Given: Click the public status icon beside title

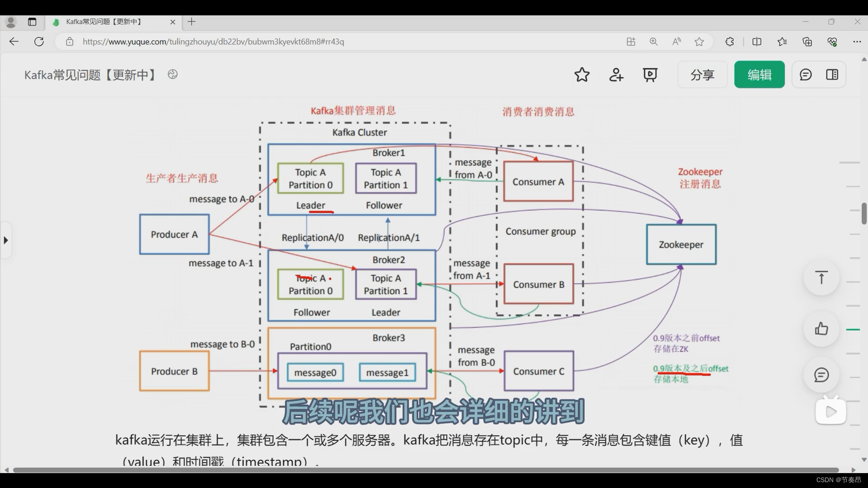Looking at the screenshot, I should click(173, 74).
